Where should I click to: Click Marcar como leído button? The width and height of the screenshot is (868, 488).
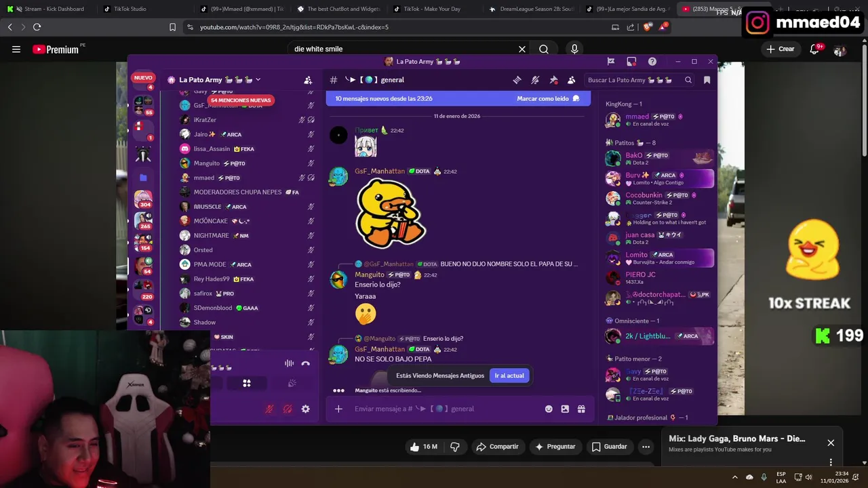548,98
